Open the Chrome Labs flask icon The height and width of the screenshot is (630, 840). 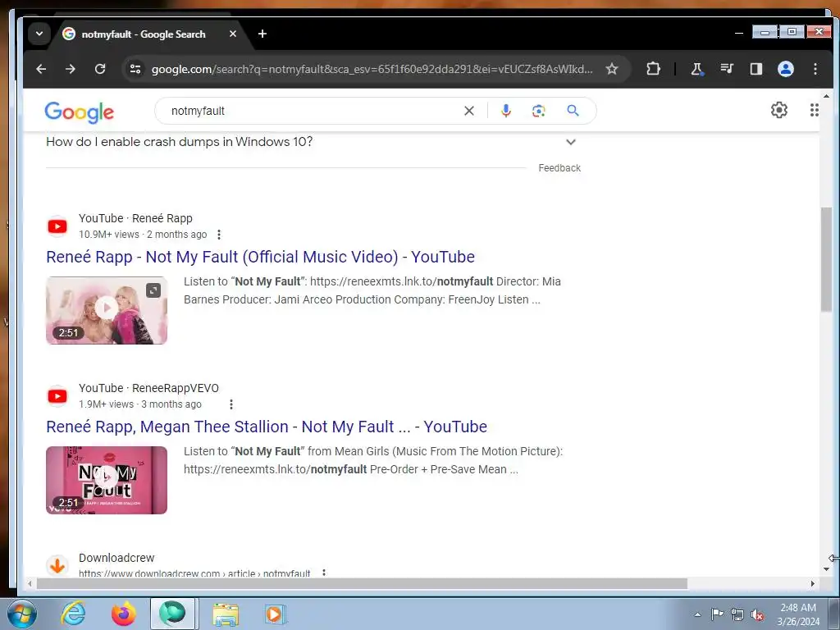(x=697, y=69)
